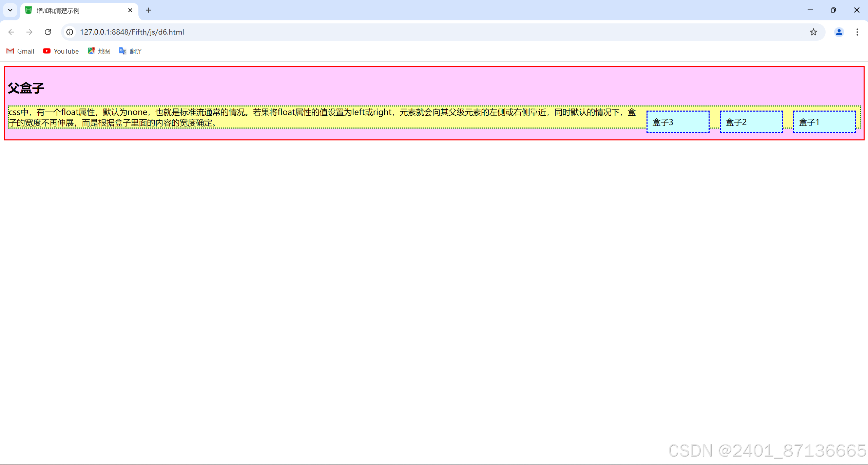868x465 pixels.
Task: Reload the current page
Action: pyautogui.click(x=48, y=32)
